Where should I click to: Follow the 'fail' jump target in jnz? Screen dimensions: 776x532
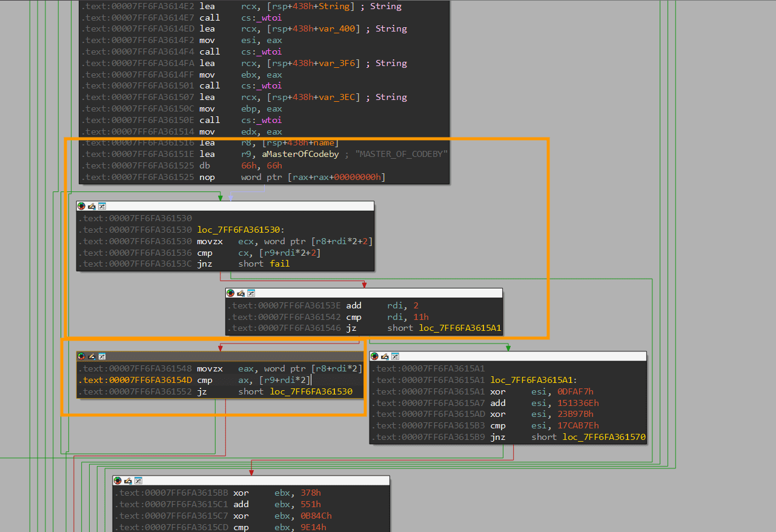tap(280, 264)
